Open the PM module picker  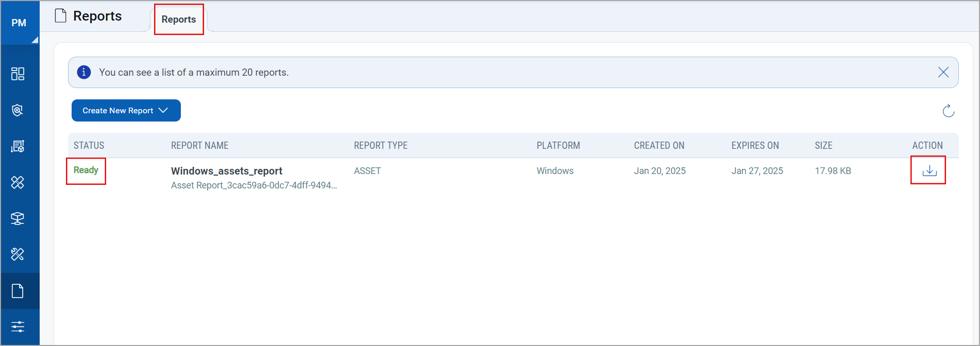tap(20, 23)
